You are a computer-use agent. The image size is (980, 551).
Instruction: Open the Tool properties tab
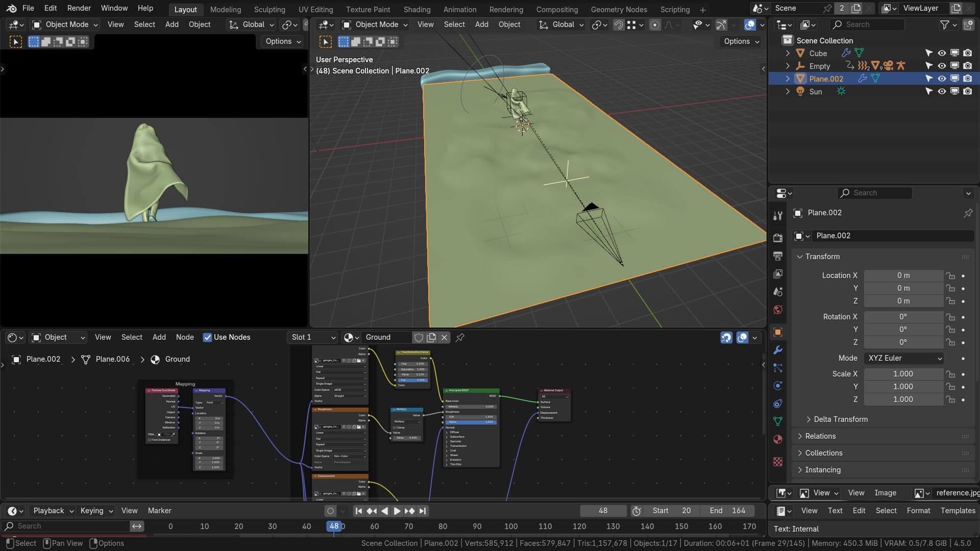[777, 216]
